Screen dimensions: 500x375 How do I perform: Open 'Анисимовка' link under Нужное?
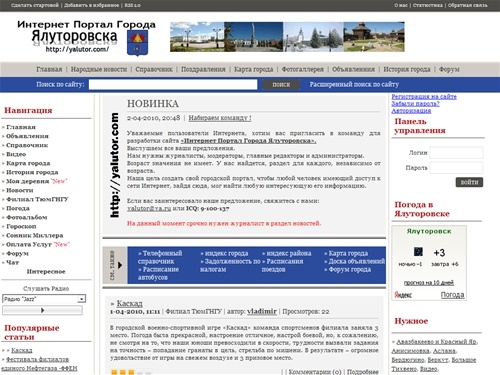coord(411,351)
